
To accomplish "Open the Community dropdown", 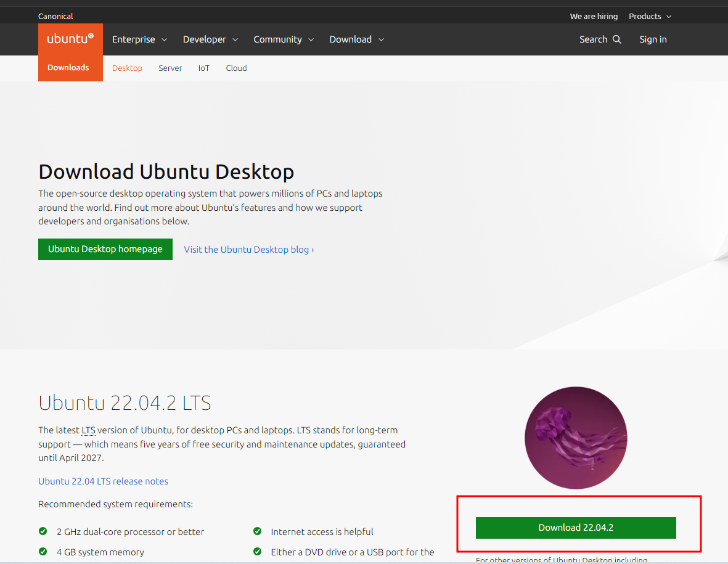I will (x=284, y=39).
